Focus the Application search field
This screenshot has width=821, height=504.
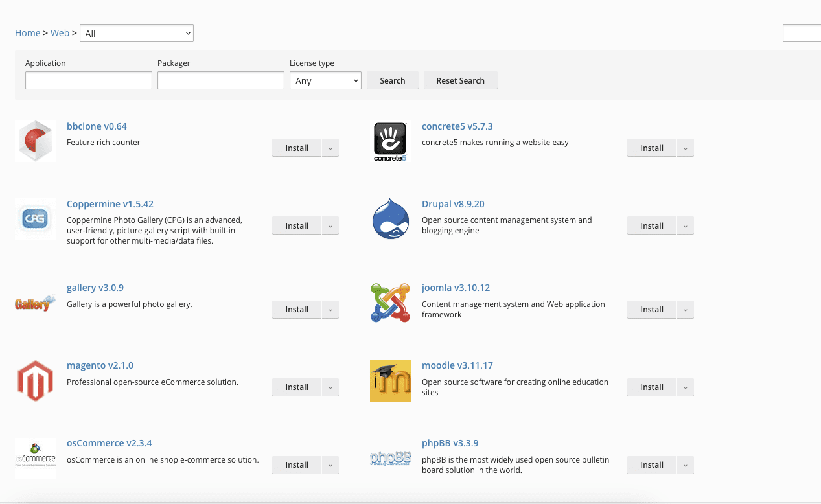click(x=89, y=80)
